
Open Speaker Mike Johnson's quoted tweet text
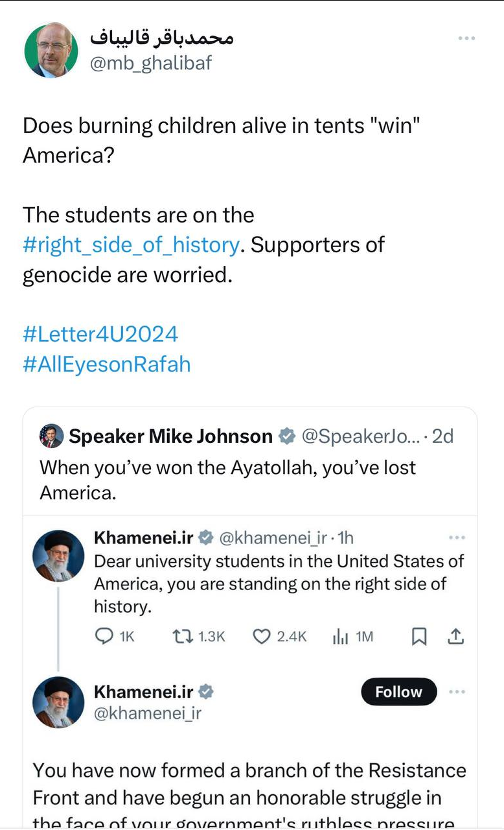tap(227, 480)
